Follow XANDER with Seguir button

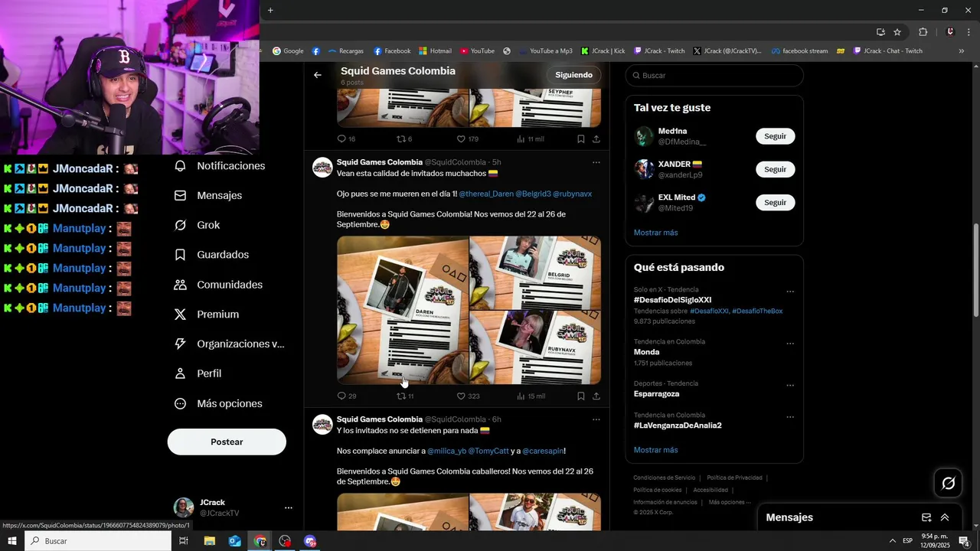[775, 169]
